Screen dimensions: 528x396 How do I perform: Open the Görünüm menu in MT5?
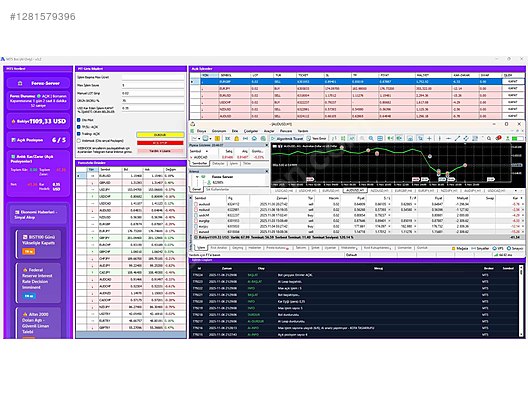coord(219,131)
